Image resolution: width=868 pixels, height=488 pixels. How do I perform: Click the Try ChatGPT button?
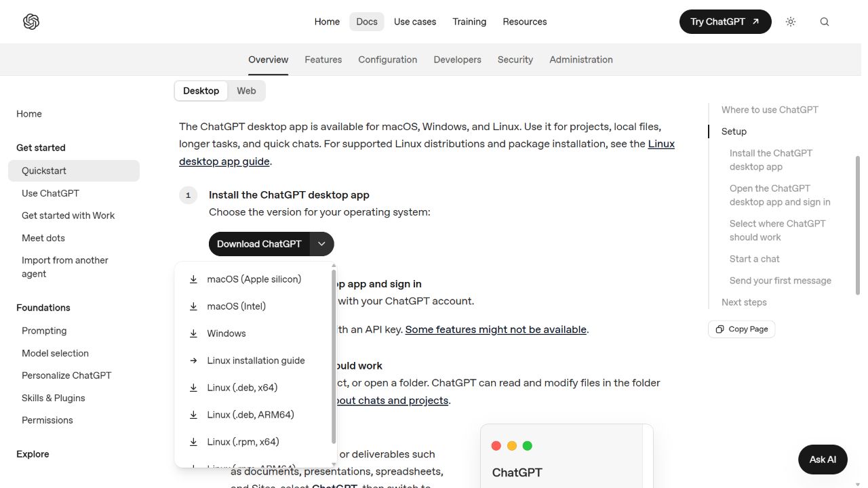pos(726,22)
